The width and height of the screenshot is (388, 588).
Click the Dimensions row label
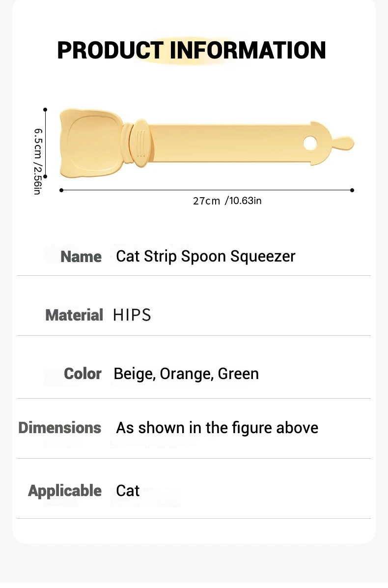pos(59,428)
